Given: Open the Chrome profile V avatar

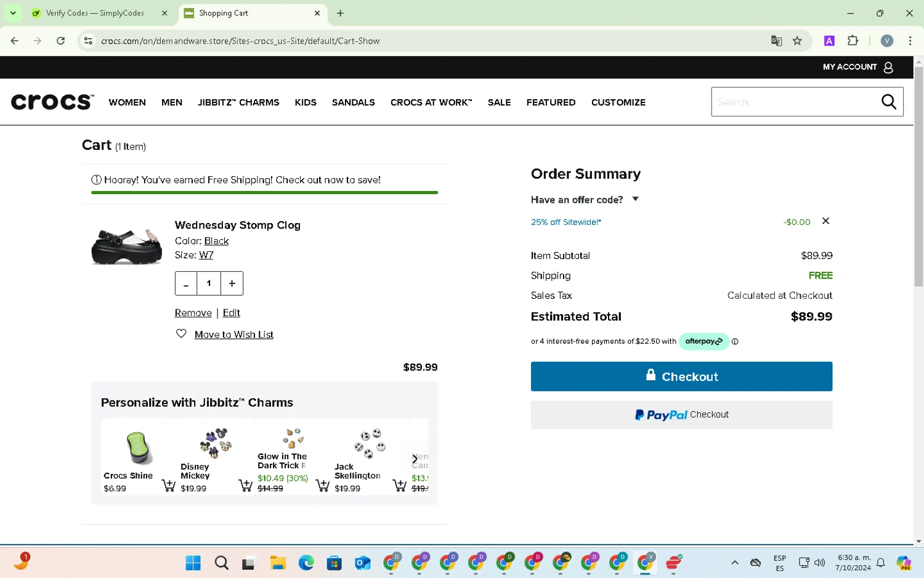Looking at the screenshot, I should coord(887,41).
